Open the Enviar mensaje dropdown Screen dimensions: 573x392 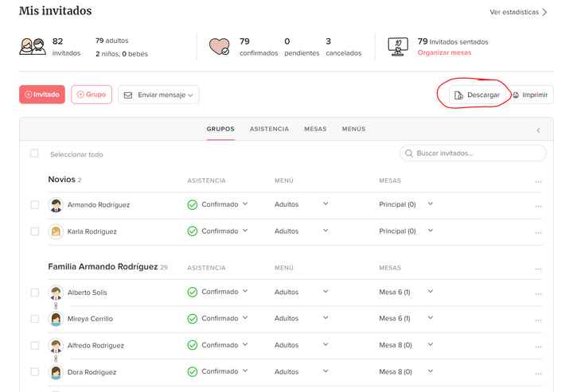click(x=159, y=95)
